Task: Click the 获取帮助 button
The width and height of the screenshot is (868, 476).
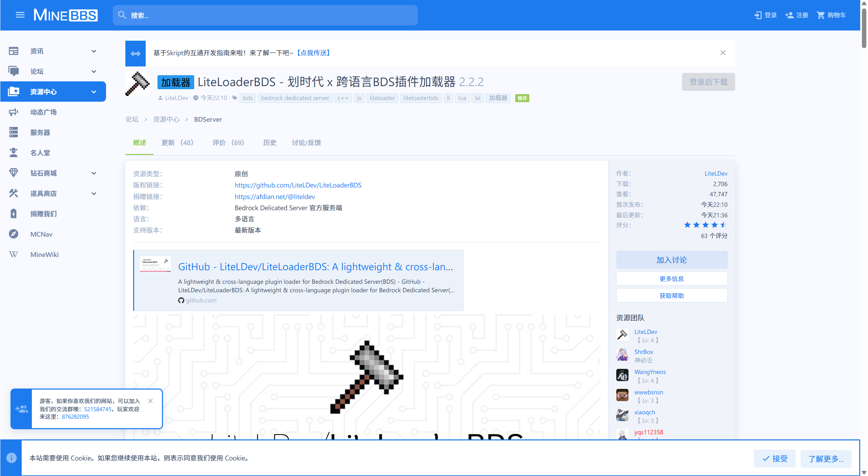Action: 671,296
